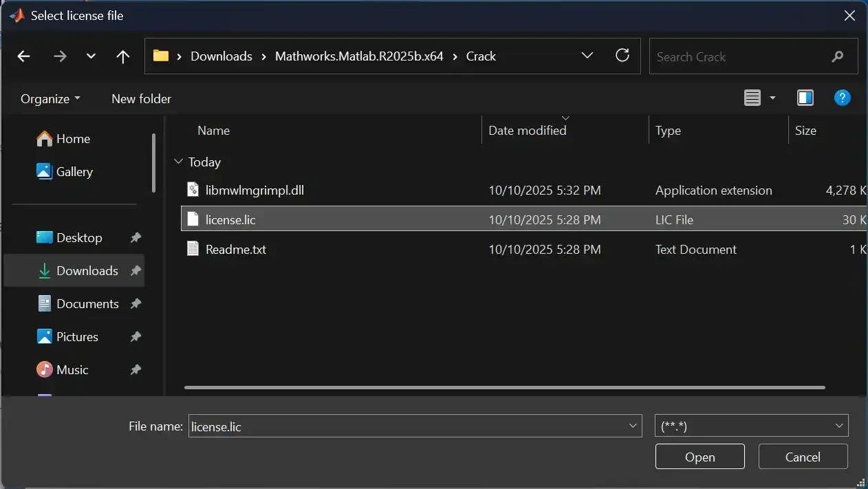
Task: Go up one folder level with the Up arrow
Action: (123, 56)
